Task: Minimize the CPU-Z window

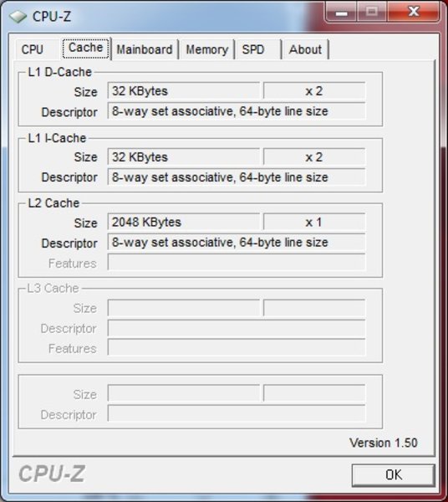Action: click(x=341, y=13)
